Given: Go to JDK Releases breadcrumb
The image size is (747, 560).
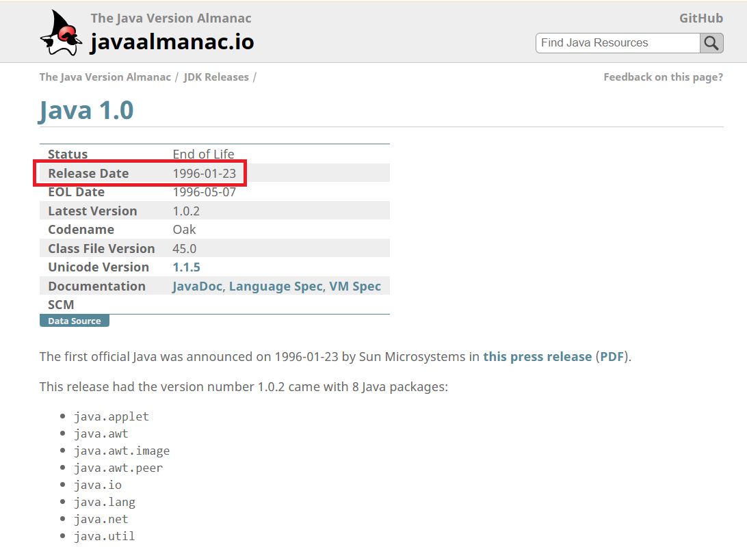Looking at the screenshot, I should coord(216,77).
